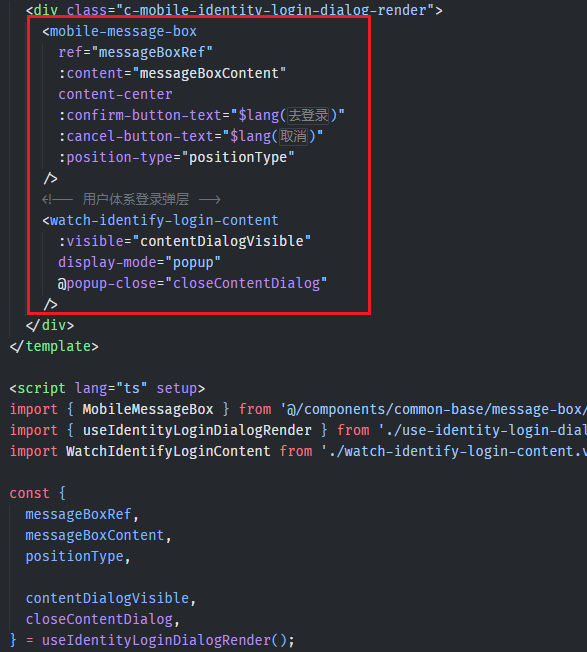Image resolution: width=587 pixels, height=652 pixels.
Task: Click the positionType attribute value
Action: [x=238, y=157]
